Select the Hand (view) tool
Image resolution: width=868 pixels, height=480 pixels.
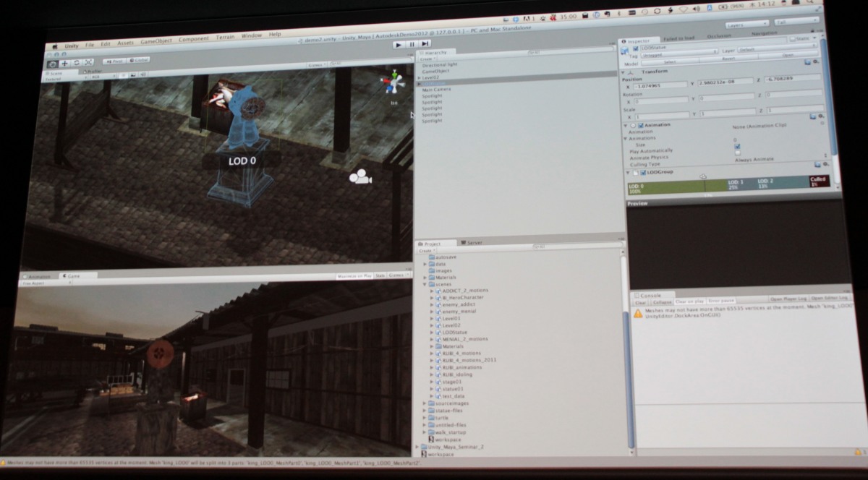coord(52,63)
